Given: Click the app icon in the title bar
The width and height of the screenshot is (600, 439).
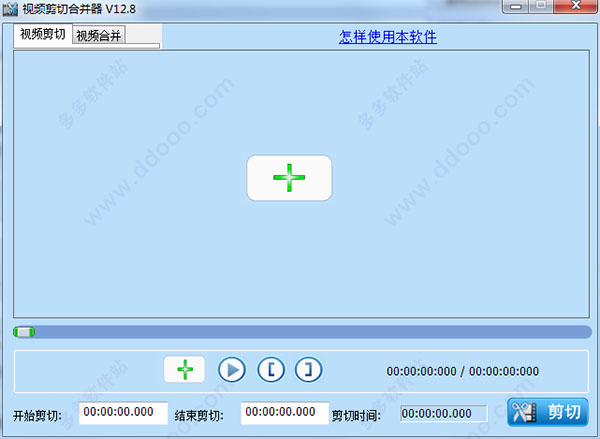Looking at the screenshot, I should click(10, 9).
